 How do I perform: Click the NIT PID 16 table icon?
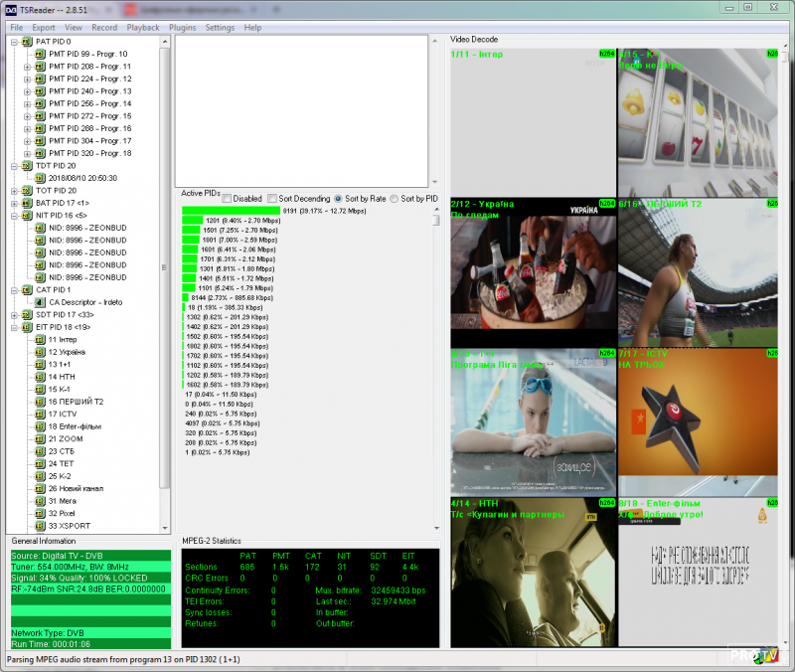click(27, 215)
